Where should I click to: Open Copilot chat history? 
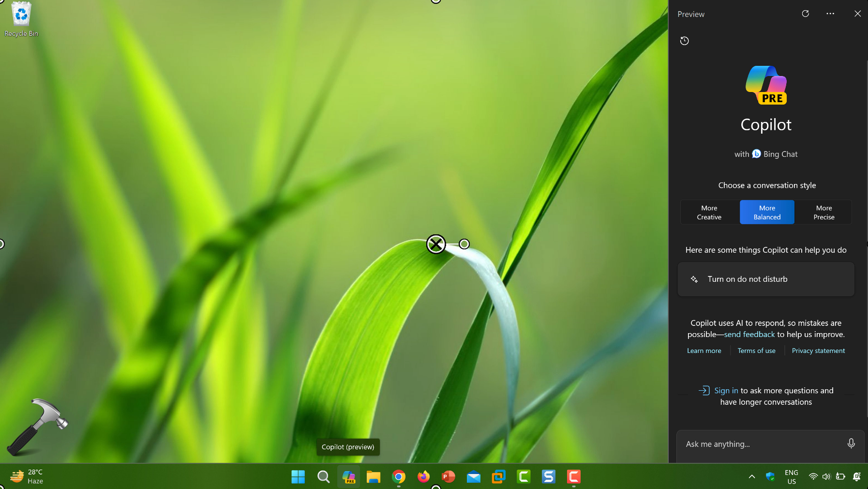point(684,41)
